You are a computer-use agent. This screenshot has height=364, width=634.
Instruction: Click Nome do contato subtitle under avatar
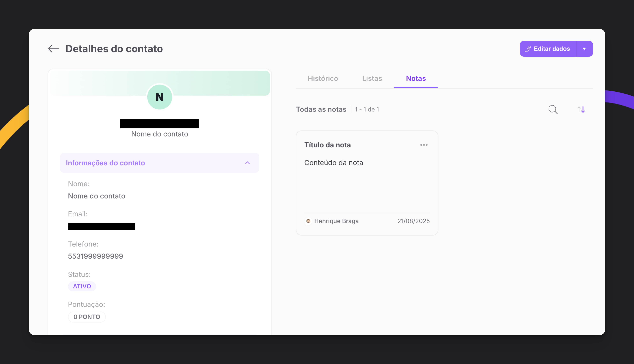(160, 134)
